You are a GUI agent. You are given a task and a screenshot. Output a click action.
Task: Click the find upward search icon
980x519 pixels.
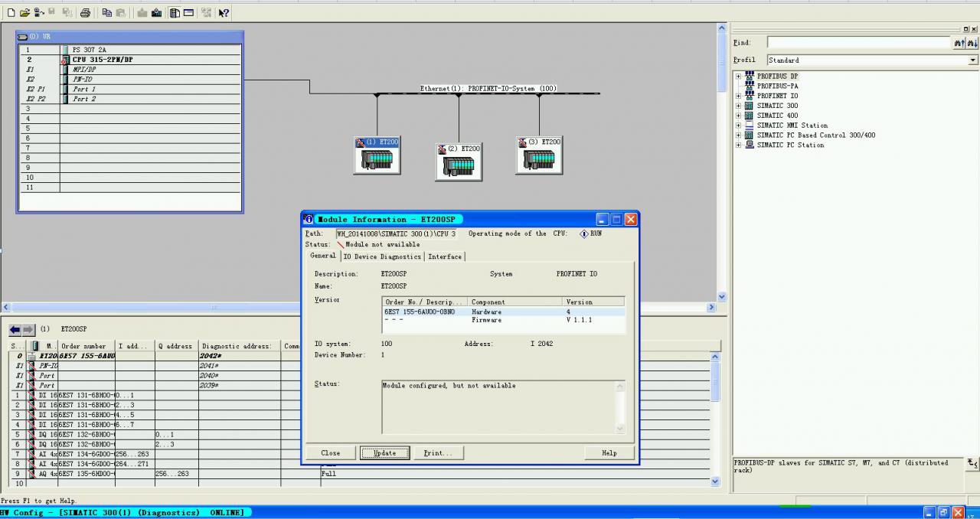pos(959,43)
